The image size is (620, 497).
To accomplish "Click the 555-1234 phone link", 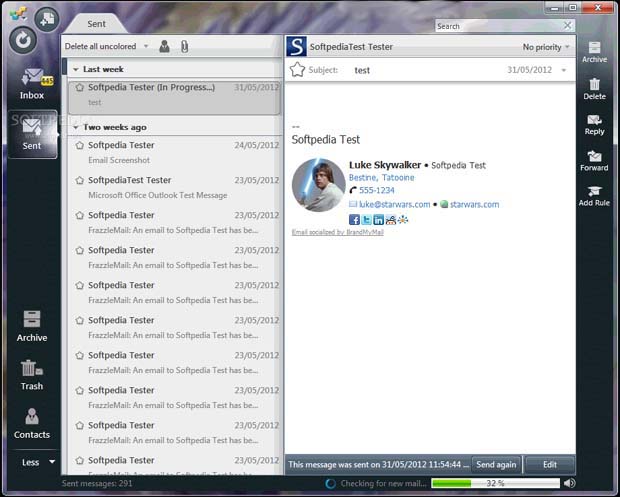I will tap(376, 190).
